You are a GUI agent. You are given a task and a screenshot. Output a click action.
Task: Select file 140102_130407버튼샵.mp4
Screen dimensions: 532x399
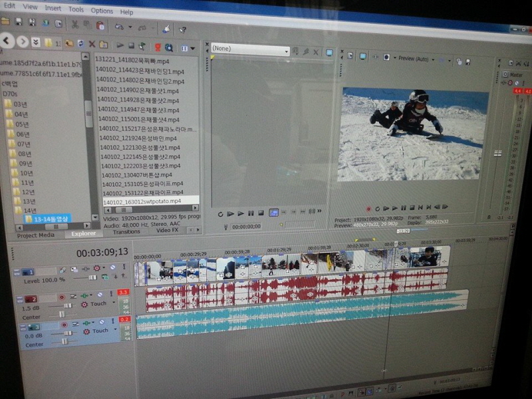point(137,175)
